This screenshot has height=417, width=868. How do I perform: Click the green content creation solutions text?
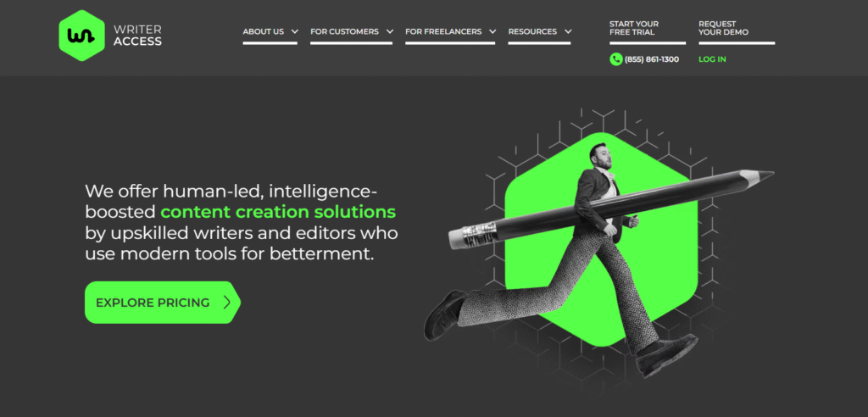[278, 212]
